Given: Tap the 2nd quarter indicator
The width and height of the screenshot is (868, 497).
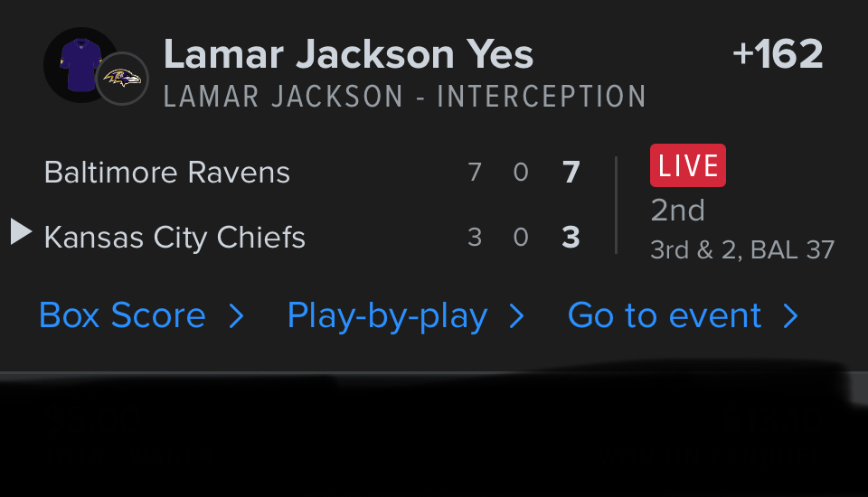Looking at the screenshot, I should 677,211.
